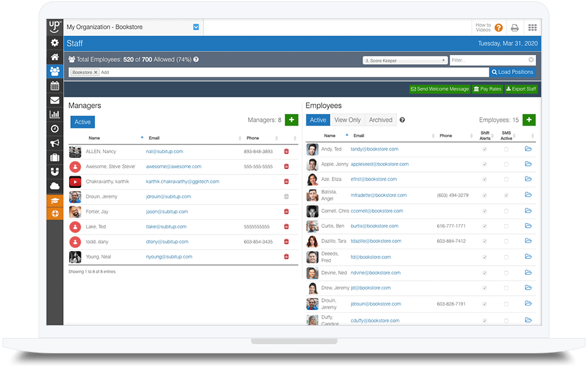Open the orange graduation cap sidebar icon
The width and height of the screenshot is (588, 368).
pyautogui.click(x=54, y=199)
